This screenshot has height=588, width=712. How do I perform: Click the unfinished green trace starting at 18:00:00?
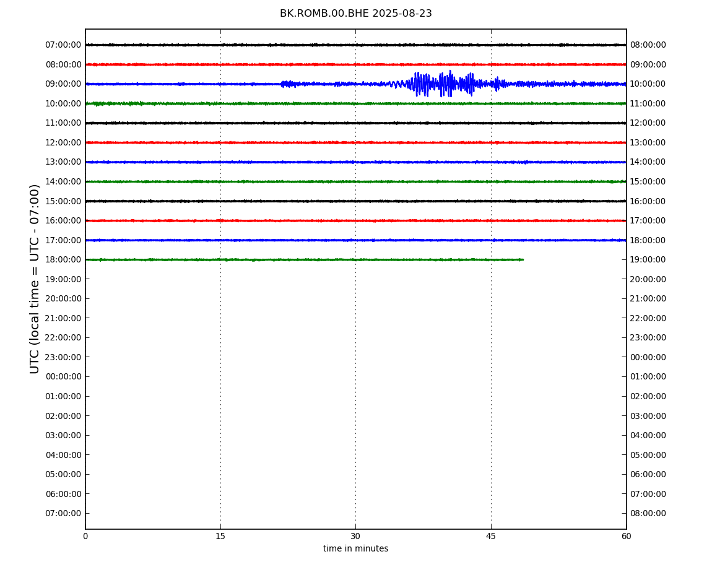304,260
